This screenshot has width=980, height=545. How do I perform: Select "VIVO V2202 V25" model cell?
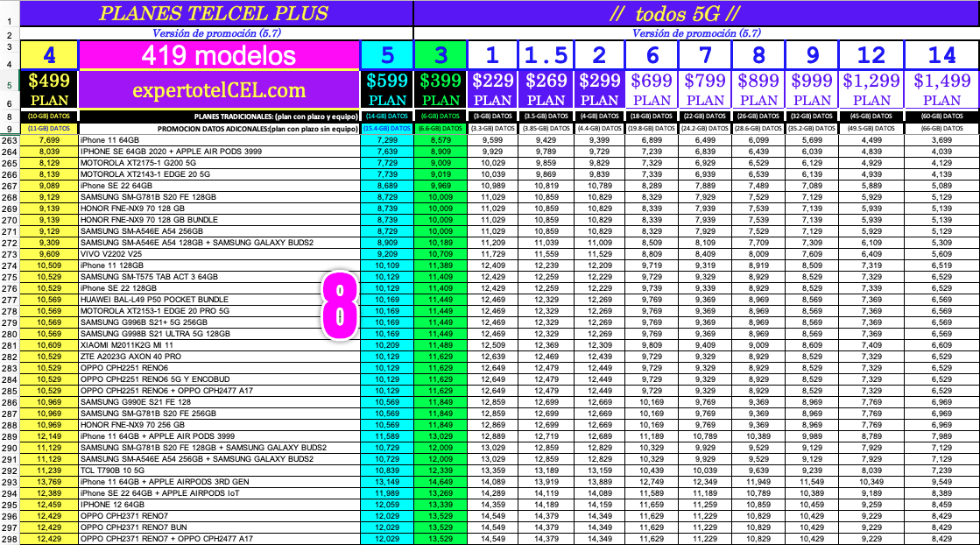pyautogui.click(x=219, y=254)
